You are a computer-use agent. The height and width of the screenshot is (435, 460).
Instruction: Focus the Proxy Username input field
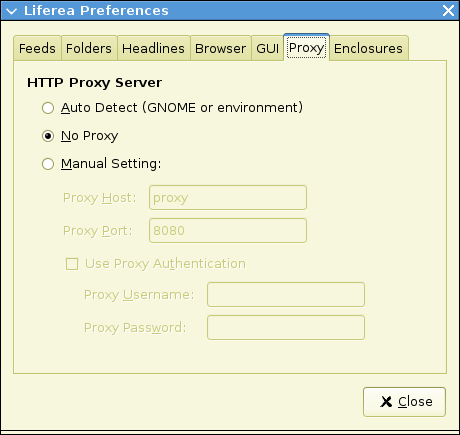click(286, 295)
